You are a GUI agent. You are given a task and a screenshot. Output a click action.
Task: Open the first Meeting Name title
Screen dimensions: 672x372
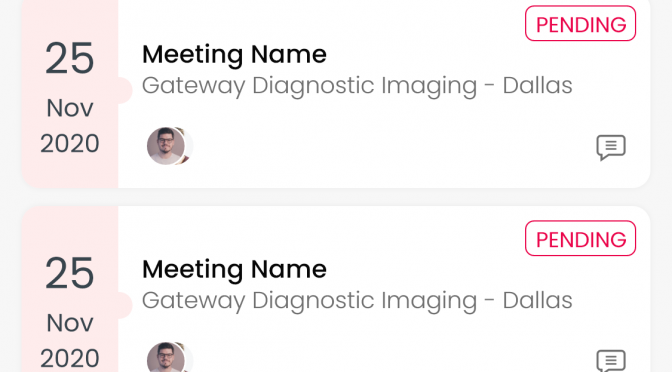(234, 55)
